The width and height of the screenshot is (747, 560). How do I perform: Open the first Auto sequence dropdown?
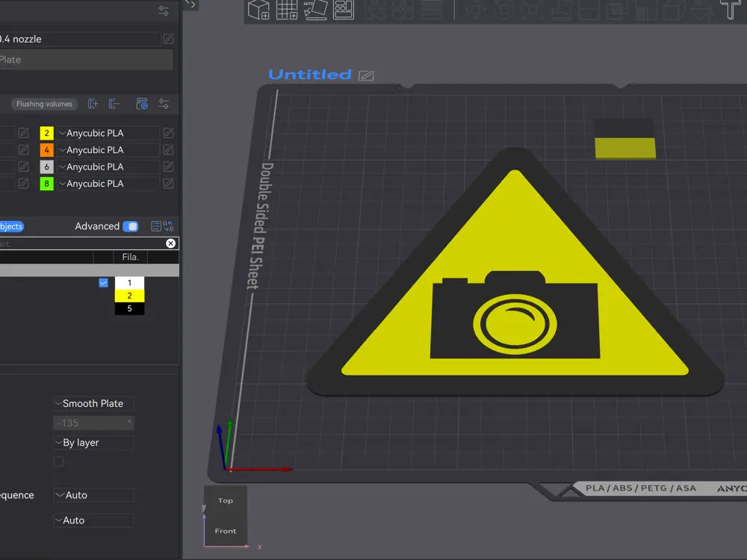click(93, 495)
